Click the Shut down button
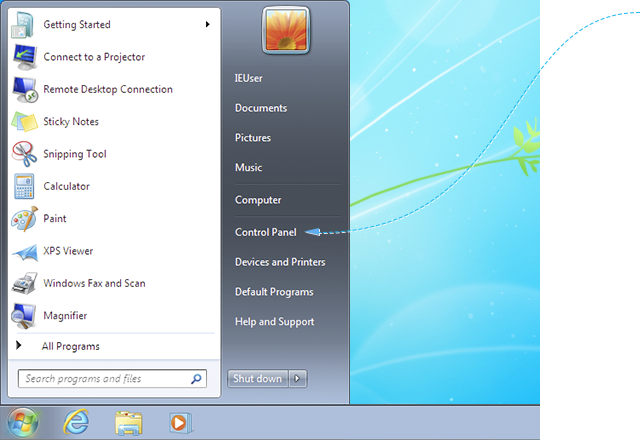Image resolution: width=640 pixels, height=440 pixels. click(258, 378)
